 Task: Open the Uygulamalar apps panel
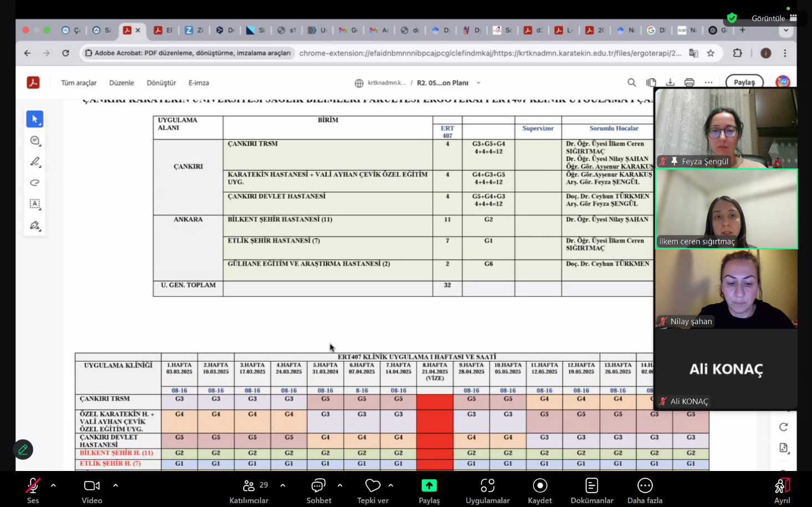pos(487,490)
